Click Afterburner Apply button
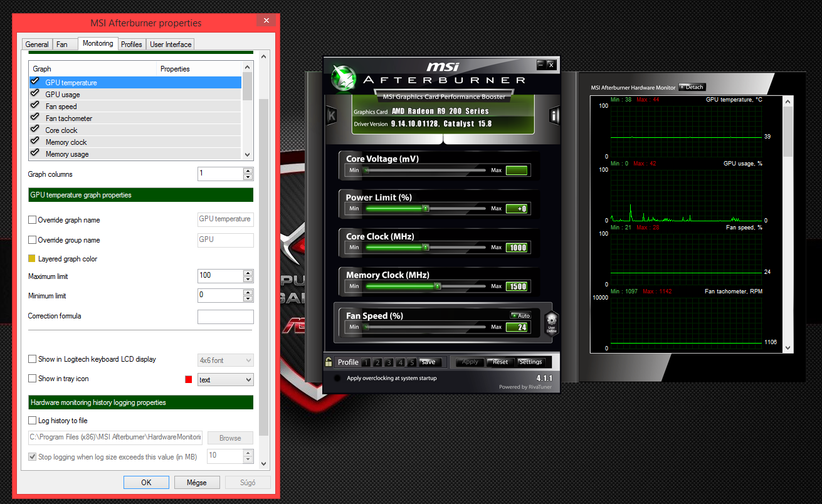 470,362
